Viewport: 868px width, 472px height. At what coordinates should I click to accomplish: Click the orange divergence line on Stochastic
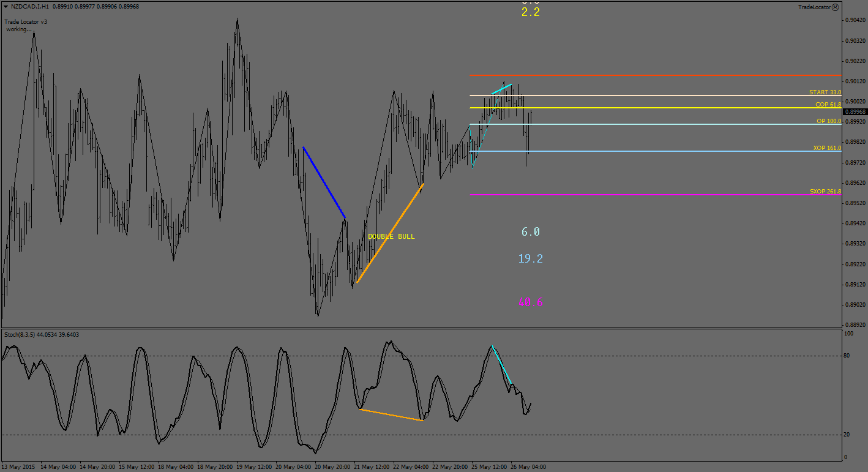[x=391, y=415]
